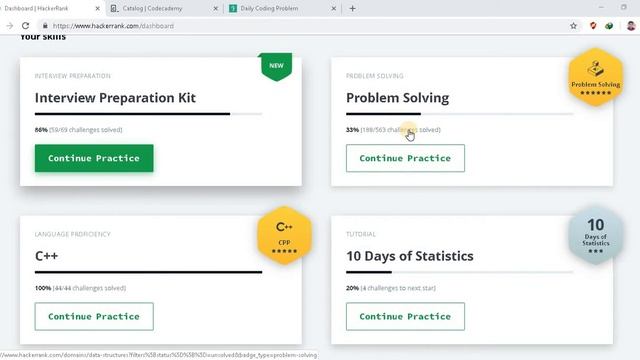Screen dimensions: 640x360
Task: Continue Practice for Problem Solving
Action: pyautogui.click(x=405, y=158)
